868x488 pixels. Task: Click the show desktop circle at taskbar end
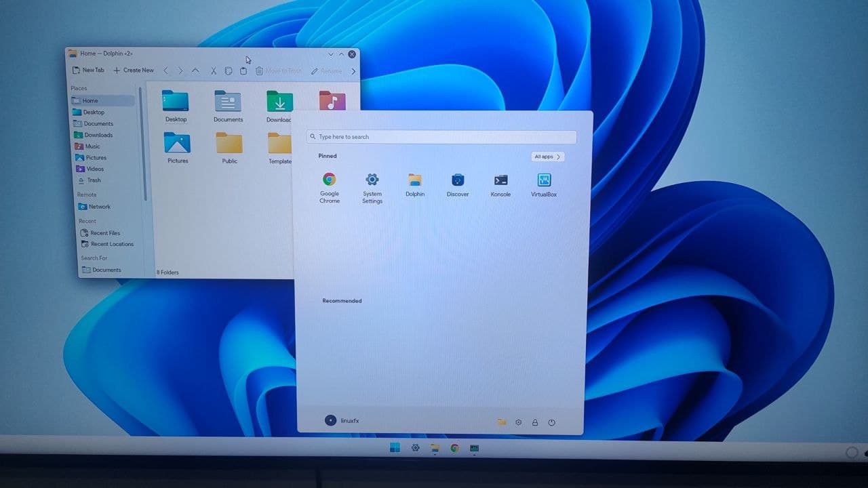pos(851,451)
